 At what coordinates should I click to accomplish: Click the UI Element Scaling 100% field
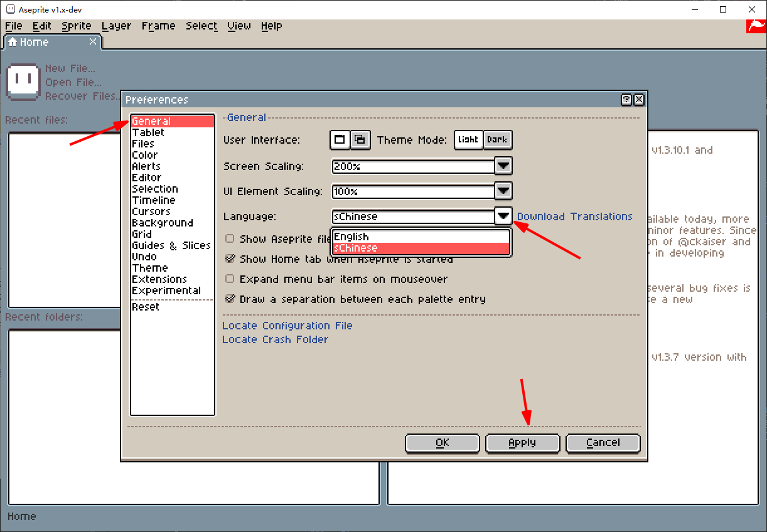(413, 191)
